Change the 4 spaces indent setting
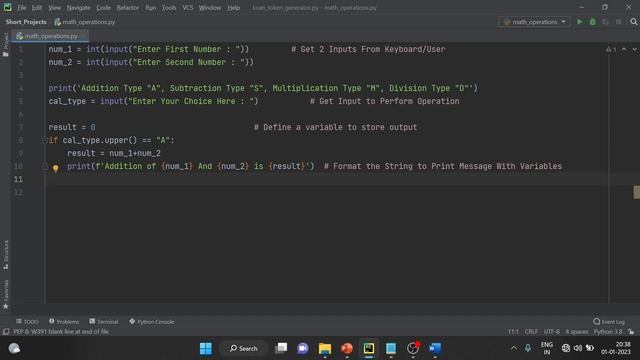The width and height of the screenshot is (640, 360). tap(577, 332)
